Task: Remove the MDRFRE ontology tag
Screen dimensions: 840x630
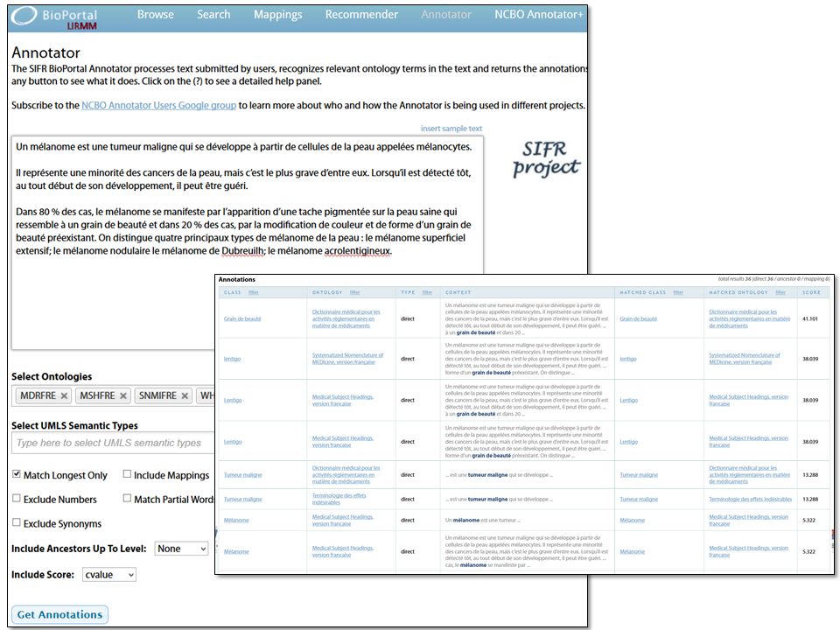Action: 64,396
